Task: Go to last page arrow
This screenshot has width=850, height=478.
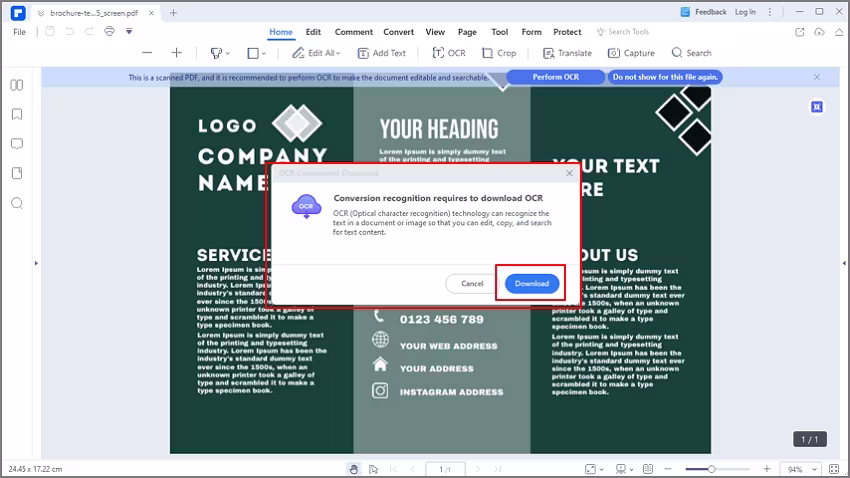Action: [x=498, y=469]
